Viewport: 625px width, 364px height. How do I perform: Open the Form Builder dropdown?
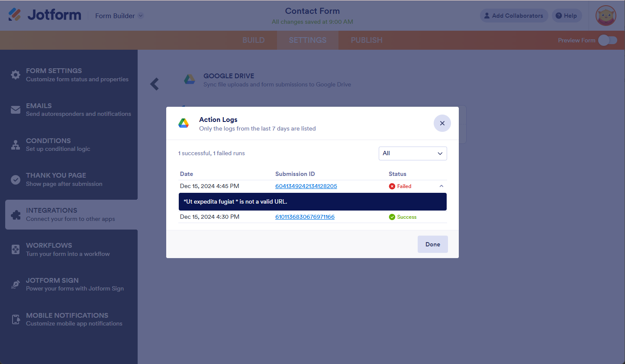119,16
